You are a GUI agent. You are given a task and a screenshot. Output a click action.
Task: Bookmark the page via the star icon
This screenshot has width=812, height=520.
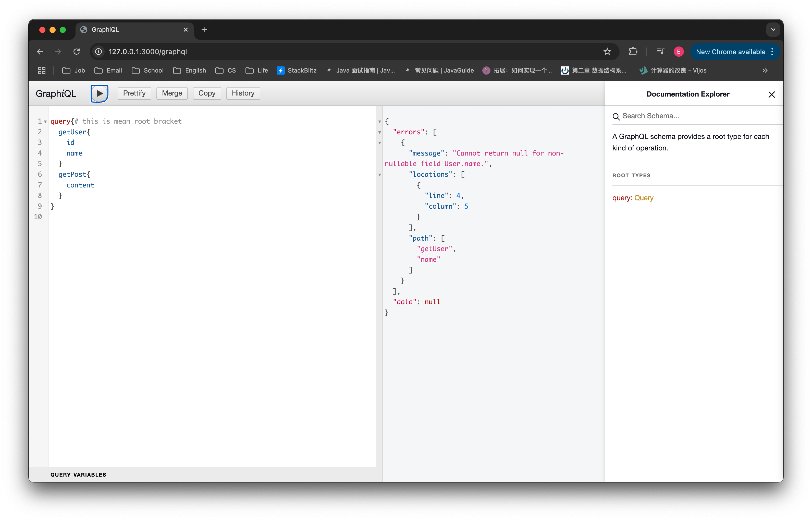tap(607, 51)
